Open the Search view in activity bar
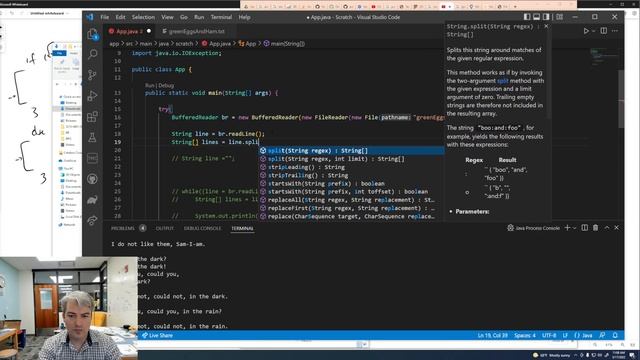The width and height of the screenshot is (640, 360). pyautogui.click(x=93, y=54)
